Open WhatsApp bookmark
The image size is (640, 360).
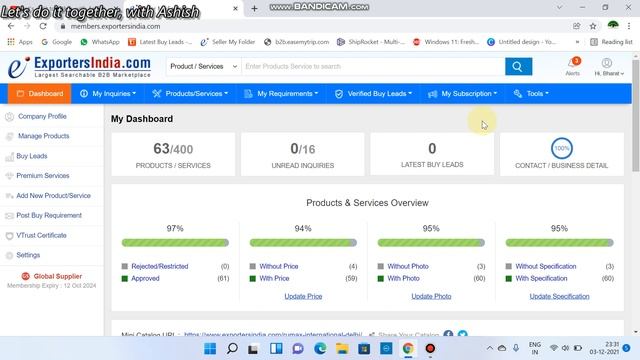coord(100,42)
